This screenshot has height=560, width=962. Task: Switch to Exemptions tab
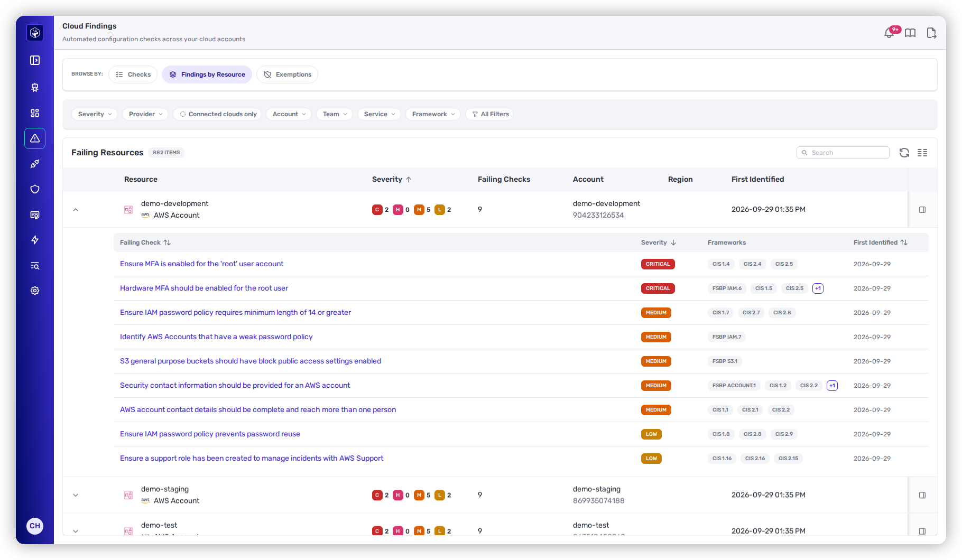pos(287,74)
